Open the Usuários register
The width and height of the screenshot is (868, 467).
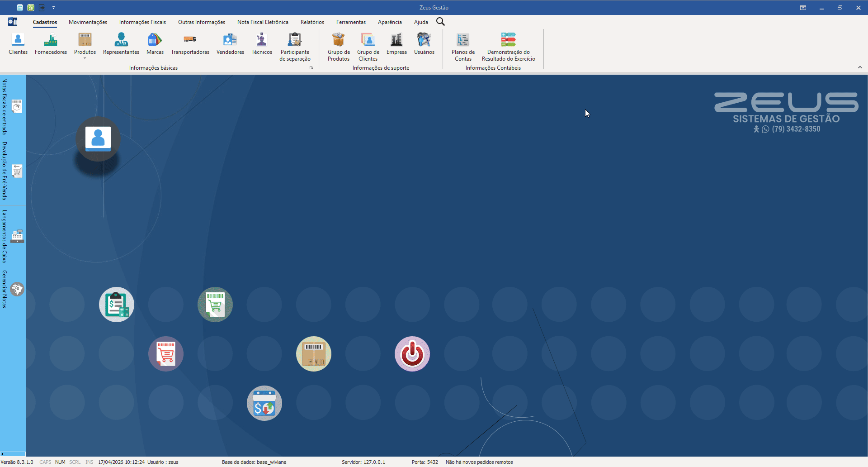[x=424, y=44]
